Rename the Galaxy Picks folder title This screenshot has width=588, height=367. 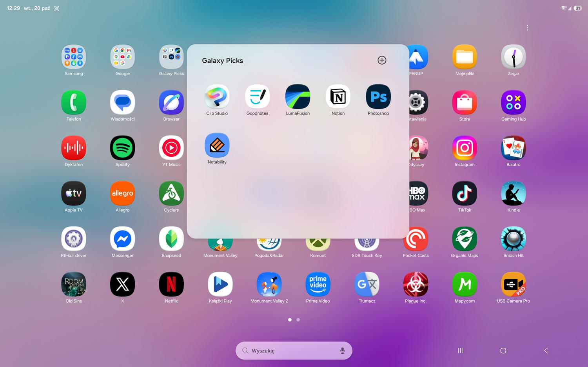(x=222, y=60)
